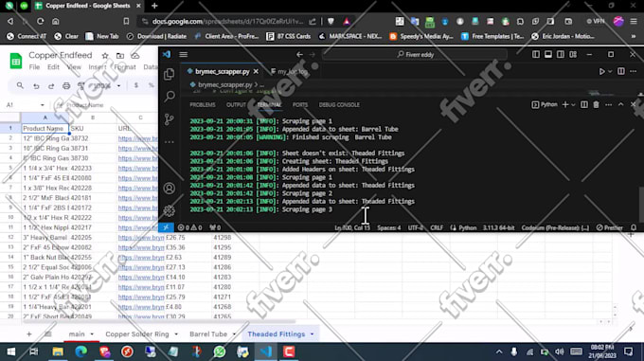Switch to the brymec_scrapper.py editor tab
644x361 pixels.
click(223, 71)
